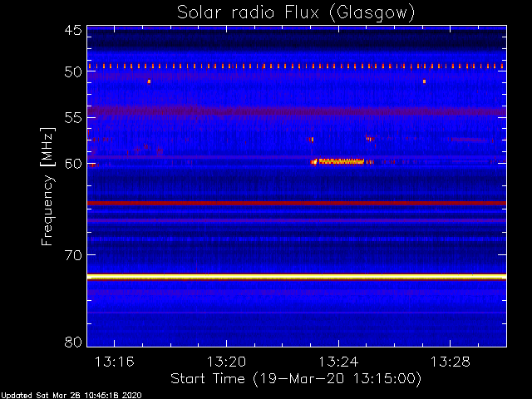This screenshot has height=399, width=532.
Task: Click the 50 frequency tick label
Action: pyautogui.click(x=73, y=71)
